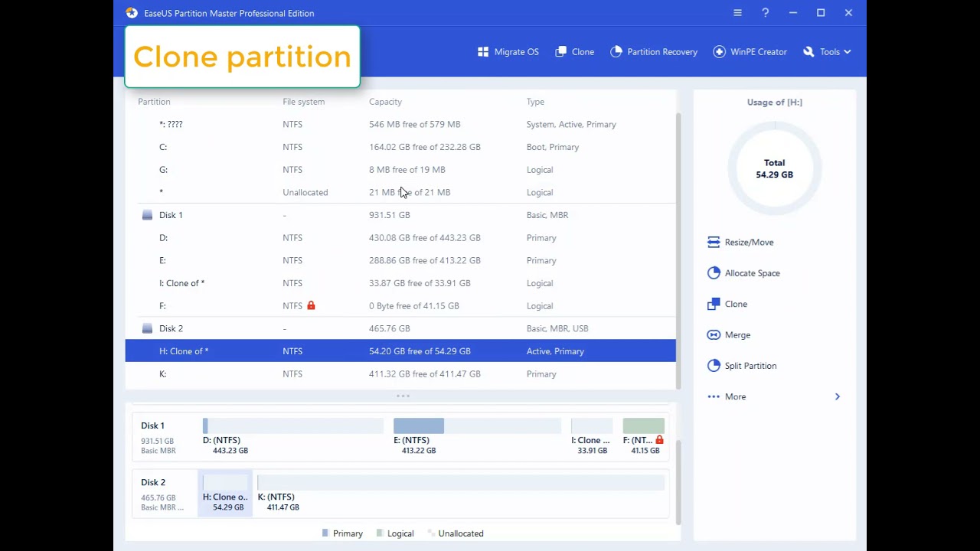Viewport: 980px width, 551px height.
Task: Click the Disk 1 drive icon in list
Action: coord(147,215)
